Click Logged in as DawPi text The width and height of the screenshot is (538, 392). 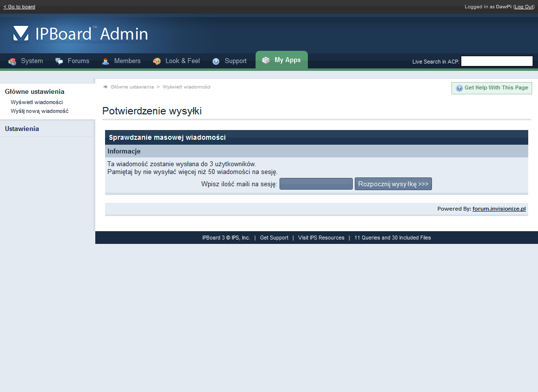(x=488, y=6)
